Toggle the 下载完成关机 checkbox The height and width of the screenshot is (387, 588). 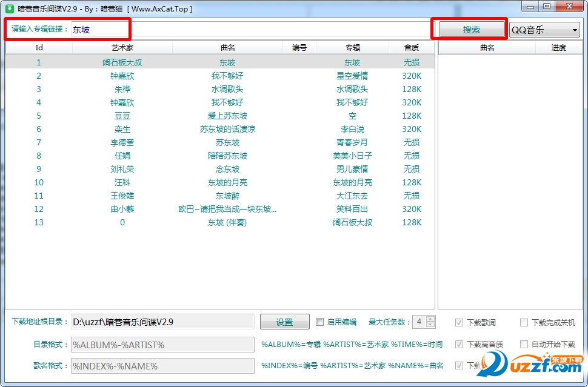tap(524, 322)
